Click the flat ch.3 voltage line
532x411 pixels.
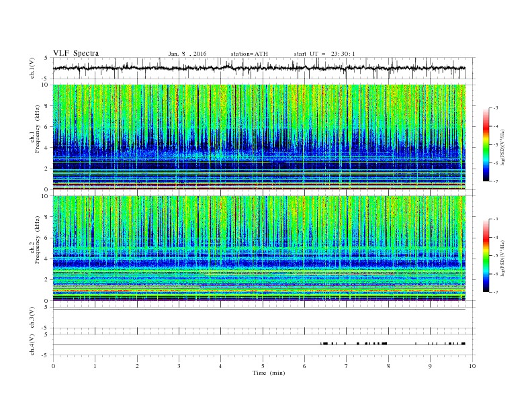[x=259, y=310]
